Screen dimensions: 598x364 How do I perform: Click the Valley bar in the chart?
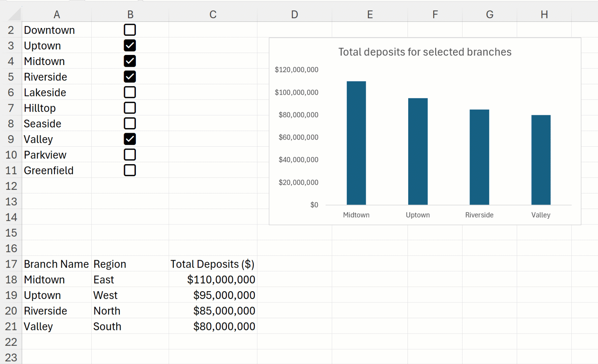[x=541, y=160]
